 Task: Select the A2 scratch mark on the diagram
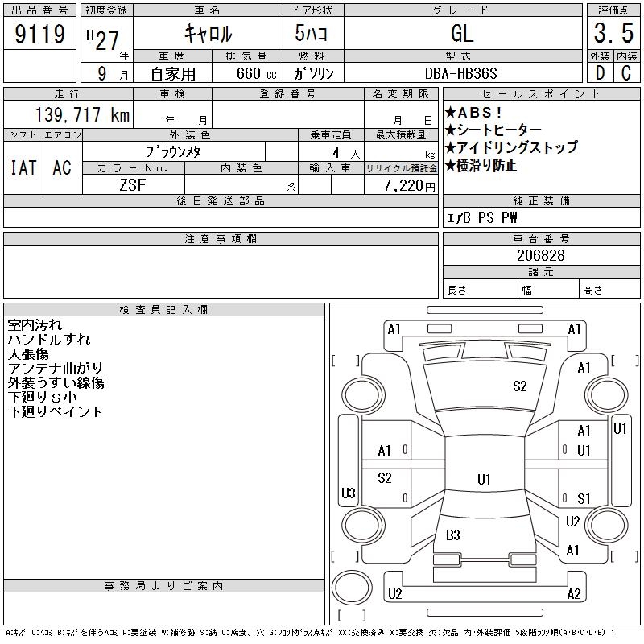[574, 594]
